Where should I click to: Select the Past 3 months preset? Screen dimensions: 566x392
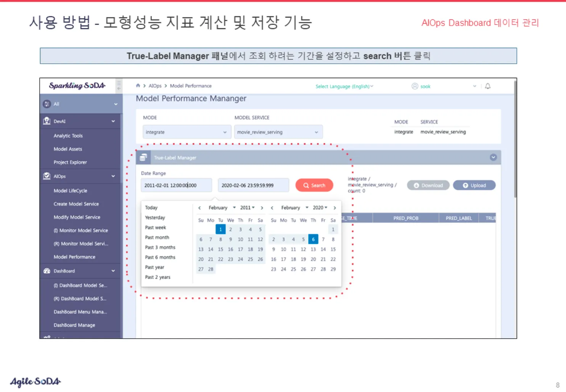[160, 247]
